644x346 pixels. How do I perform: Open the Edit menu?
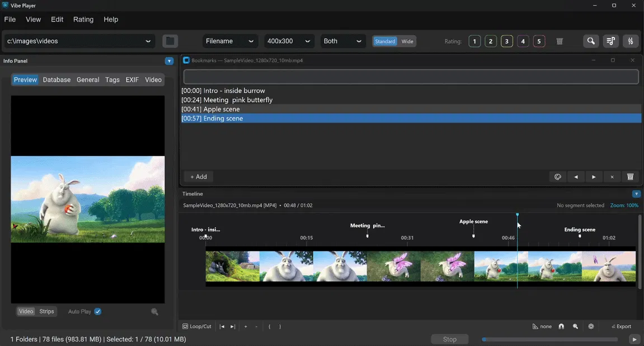click(57, 19)
